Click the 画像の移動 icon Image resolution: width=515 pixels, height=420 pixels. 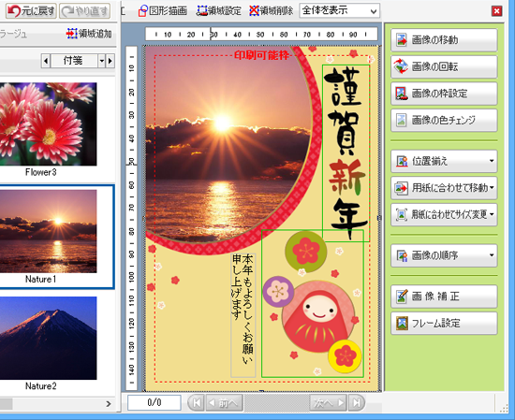pyautogui.click(x=402, y=40)
